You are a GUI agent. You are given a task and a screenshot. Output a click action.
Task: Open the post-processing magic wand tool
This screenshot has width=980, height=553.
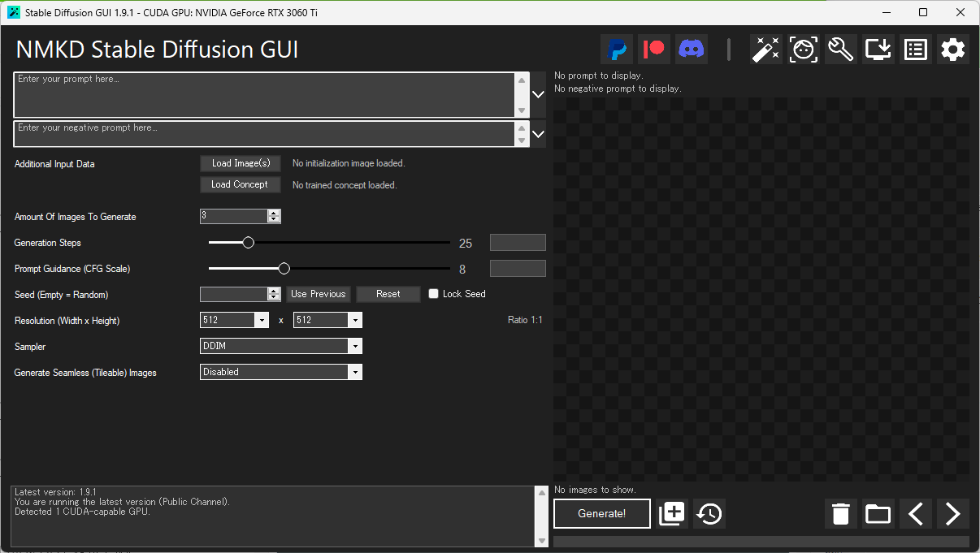tap(765, 50)
